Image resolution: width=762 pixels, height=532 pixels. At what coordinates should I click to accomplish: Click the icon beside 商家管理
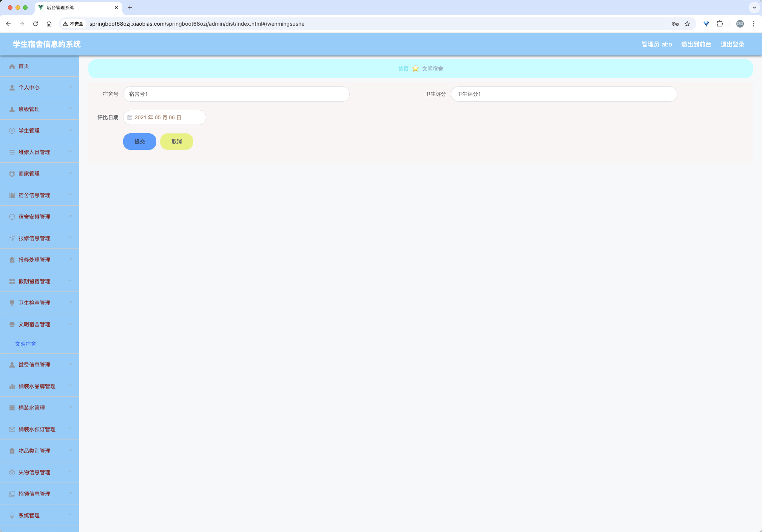click(12, 174)
